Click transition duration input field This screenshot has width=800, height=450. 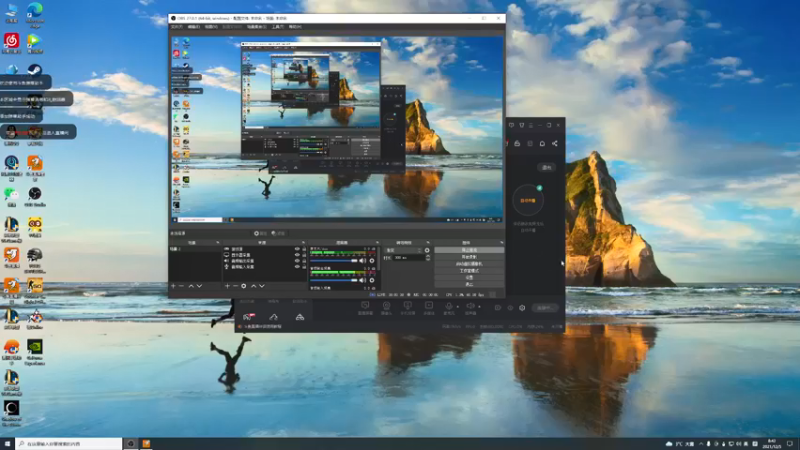409,258
